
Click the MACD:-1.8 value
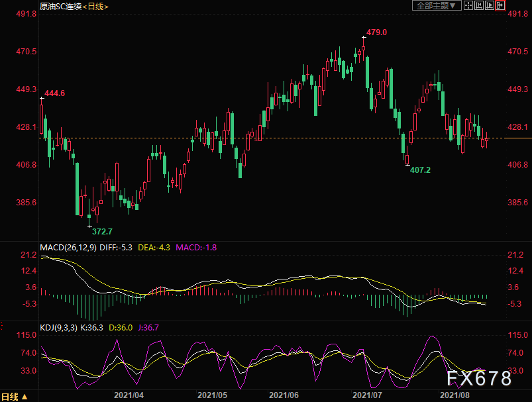(196, 248)
